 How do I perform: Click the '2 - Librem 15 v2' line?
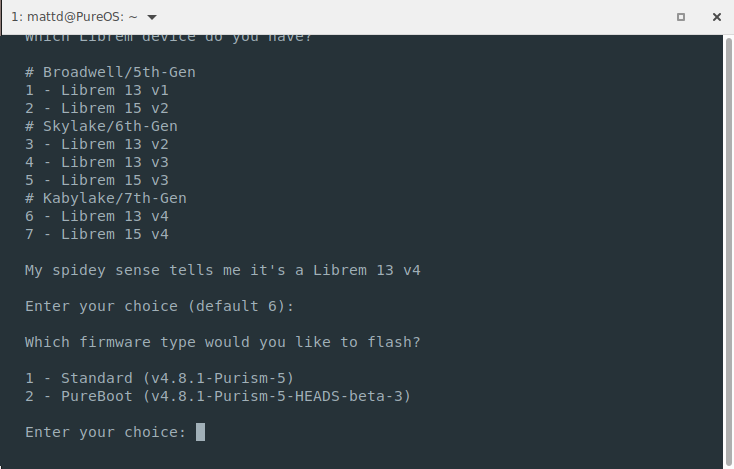(97, 108)
